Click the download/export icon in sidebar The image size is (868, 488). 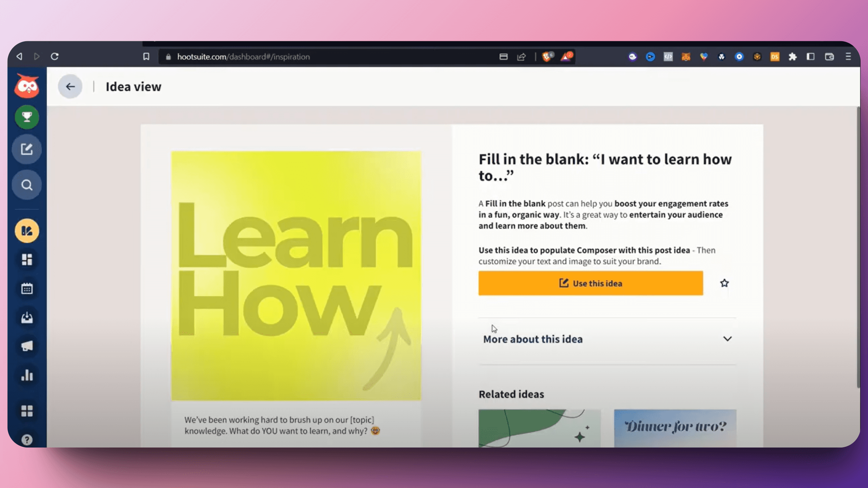coord(27,318)
